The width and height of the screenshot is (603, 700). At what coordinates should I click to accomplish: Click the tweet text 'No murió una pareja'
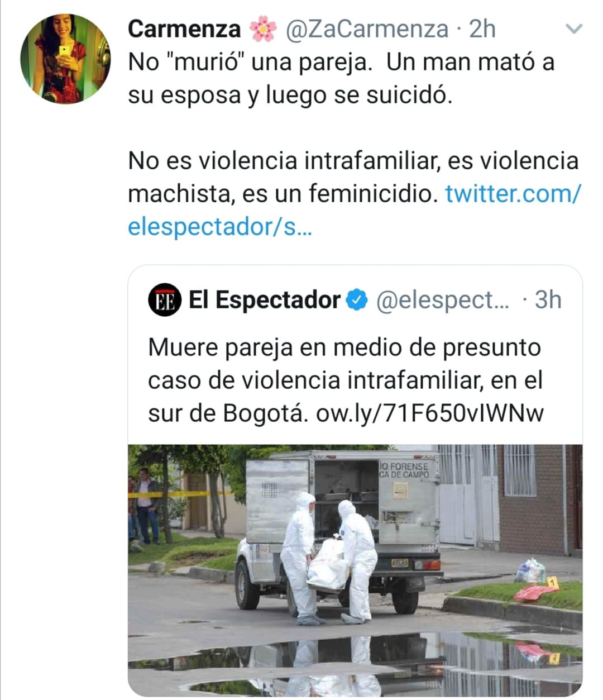pyautogui.click(x=341, y=78)
